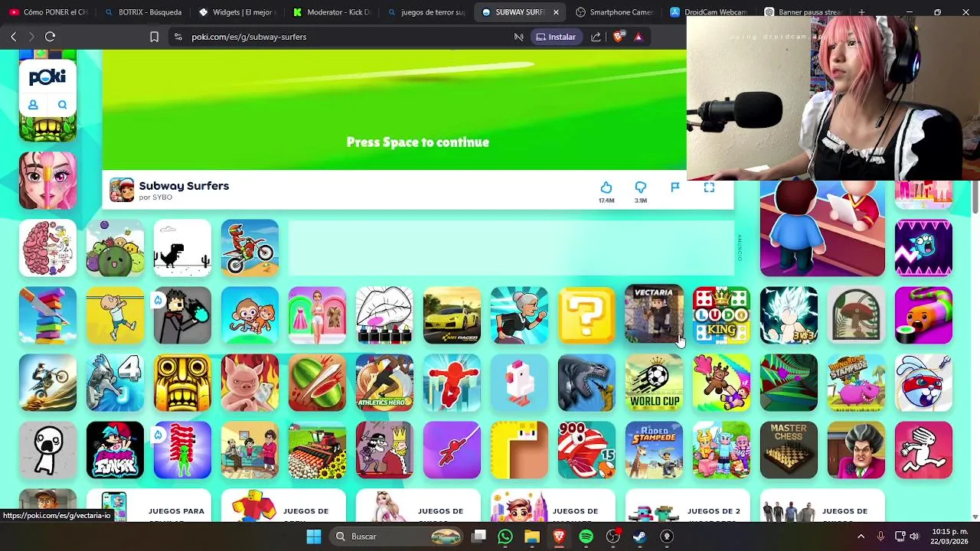Open the pink-haired makeup game in sidebar
This screenshot has height=551, width=980.
(47, 181)
